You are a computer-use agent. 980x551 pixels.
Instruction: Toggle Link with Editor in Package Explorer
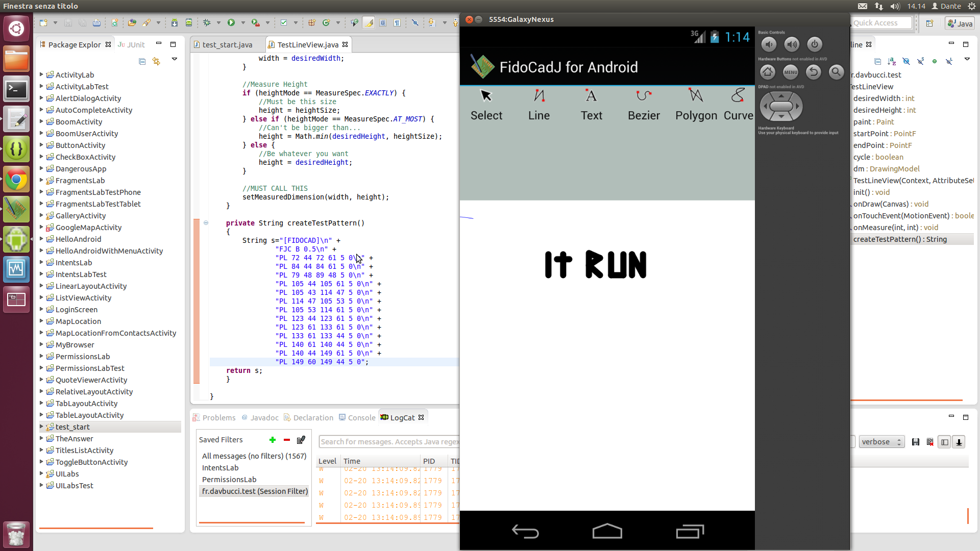pyautogui.click(x=156, y=61)
